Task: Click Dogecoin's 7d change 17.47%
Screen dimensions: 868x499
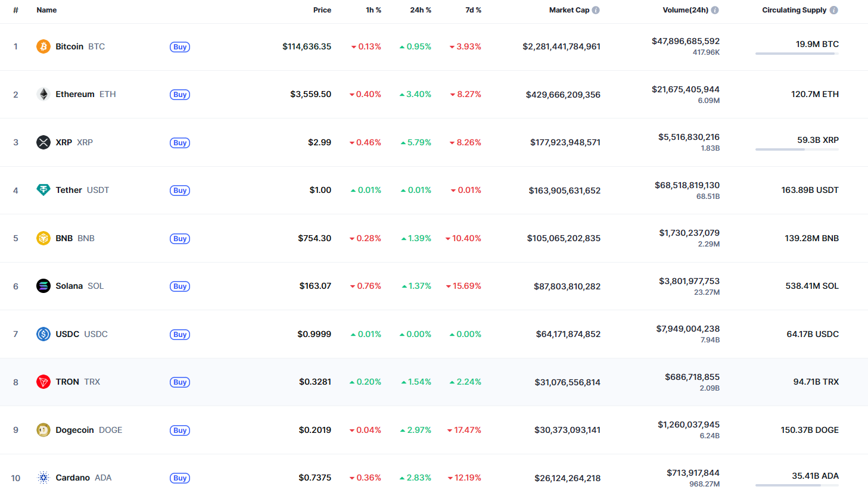Action: [464, 430]
